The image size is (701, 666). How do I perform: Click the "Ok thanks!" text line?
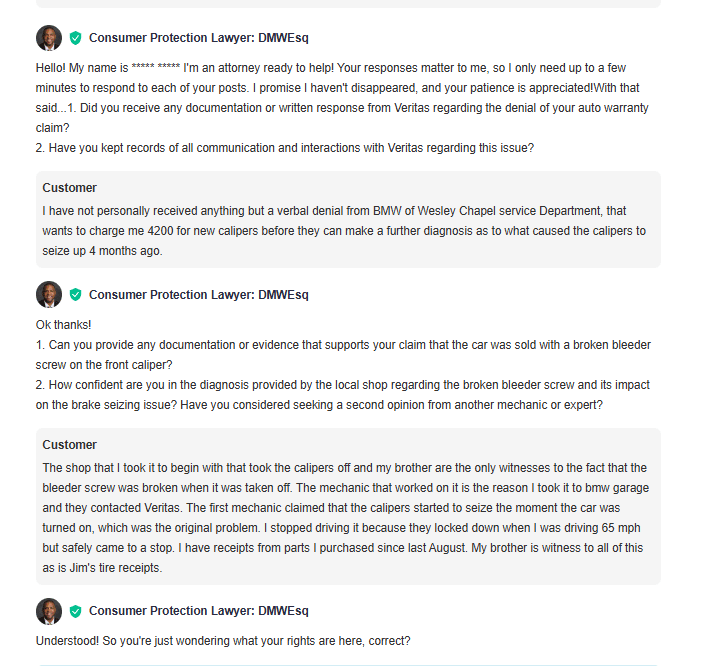pos(63,325)
